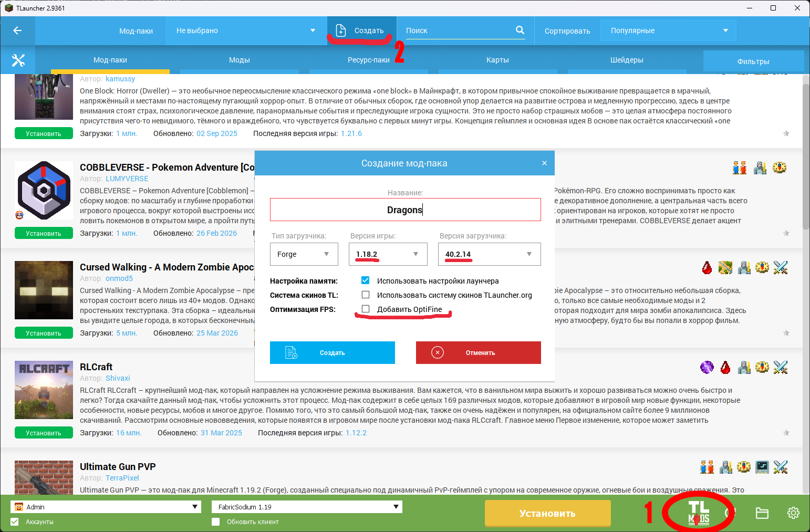Image resolution: width=810 pixels, height=532 pixels.
Task: Switch to the Ресурс-паки tab
Action: click(369, 60)
